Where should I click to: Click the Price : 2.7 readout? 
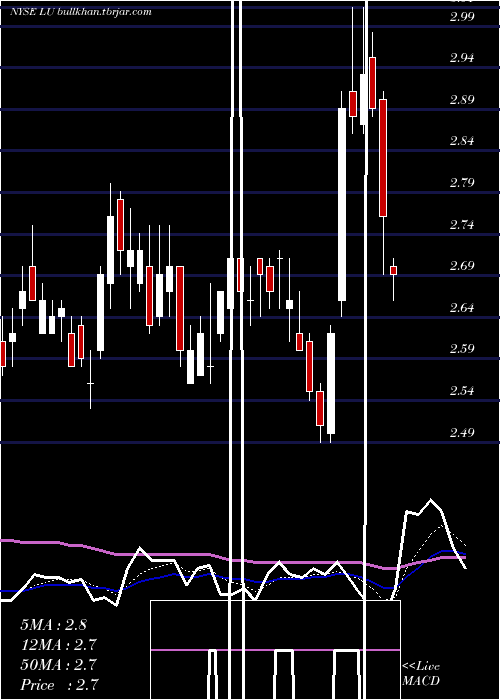59,685
